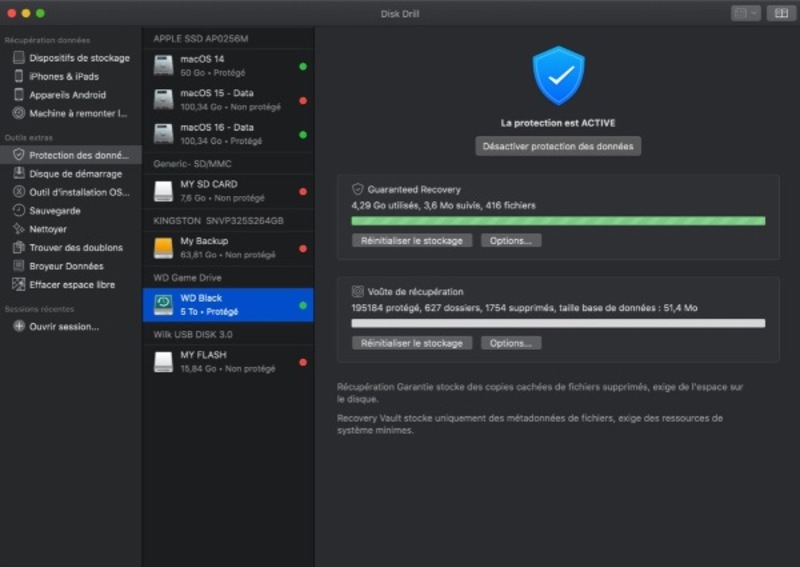Click the gray Voûte de récupération bar
Image resolution: width=800 pixels, height=567 pixels.
point(558,323)
